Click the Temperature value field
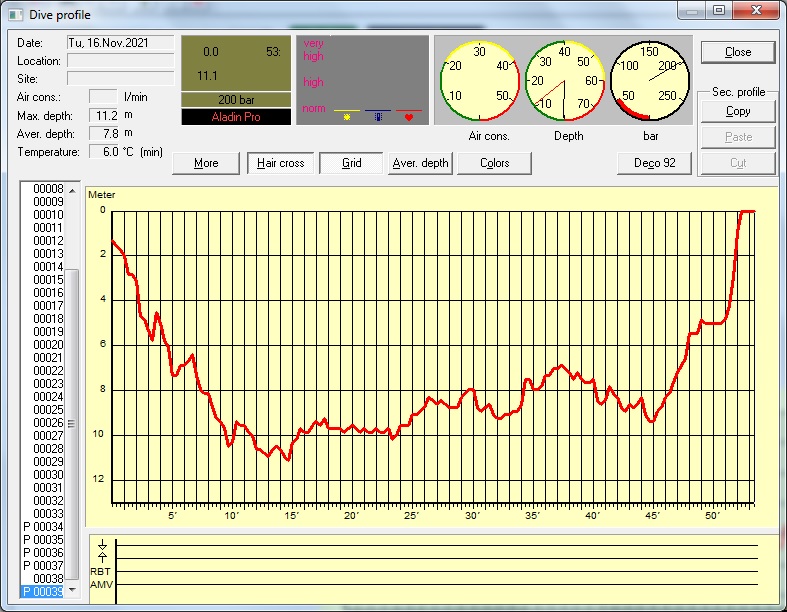This screenshot has width=787, height=612. (x=103, y=152)
